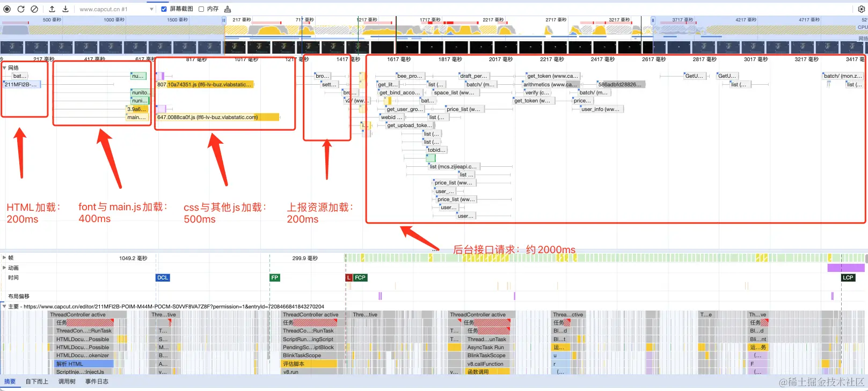The height and width of the screenshot is (391, 868).
Task: Select the FP timing marker
Action: point(275,278)
